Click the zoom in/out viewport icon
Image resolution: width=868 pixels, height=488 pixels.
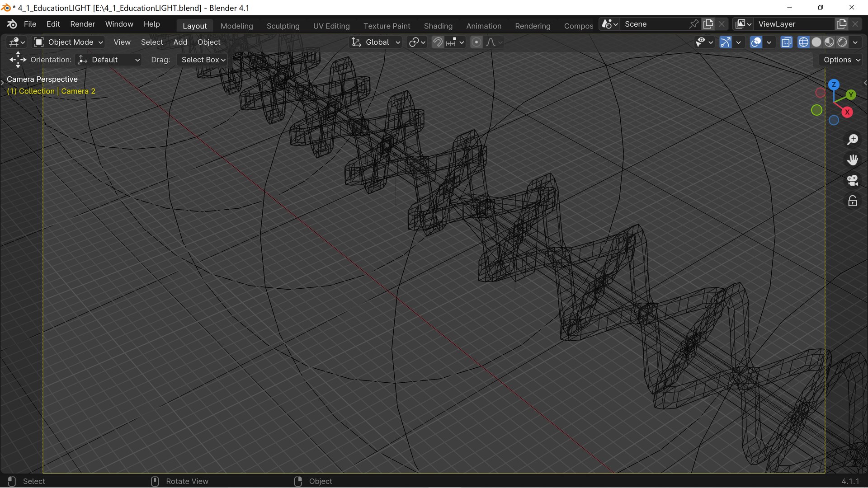pos(853,140)
